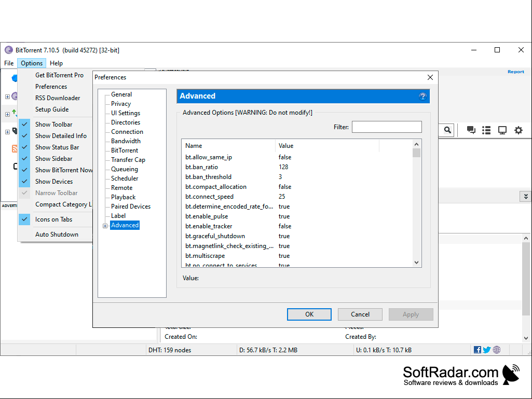
Task: Click the options list scroll-up arrow
Action: [417, 144]
